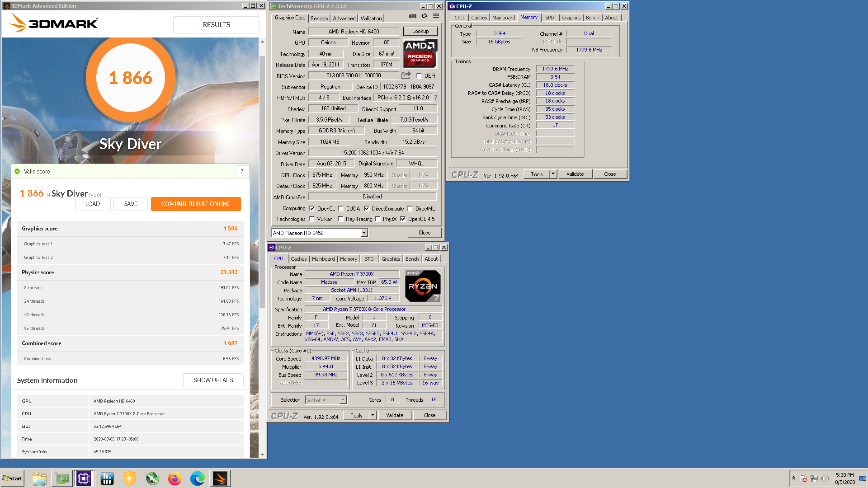
Task: Click the 3DMark logo
Action: click(x=54, y=23)
